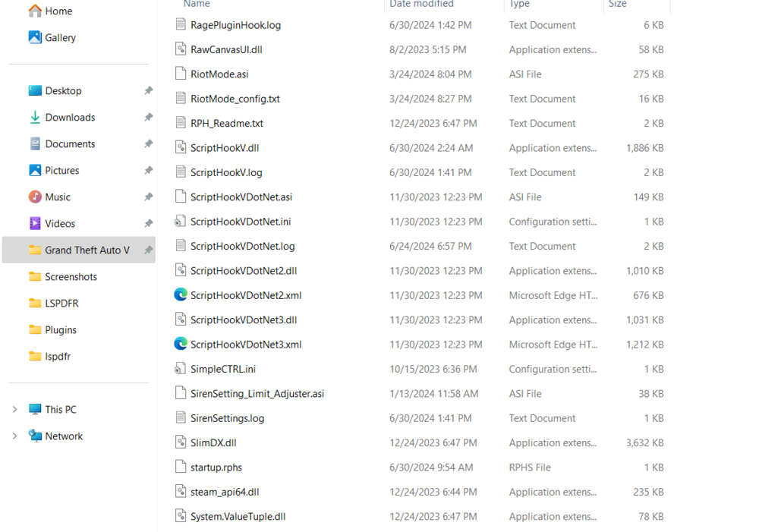759x532 pixels.
Task: Open the Edge icon beside ScriptHookVDotNet3.xml
Action: 180,344
